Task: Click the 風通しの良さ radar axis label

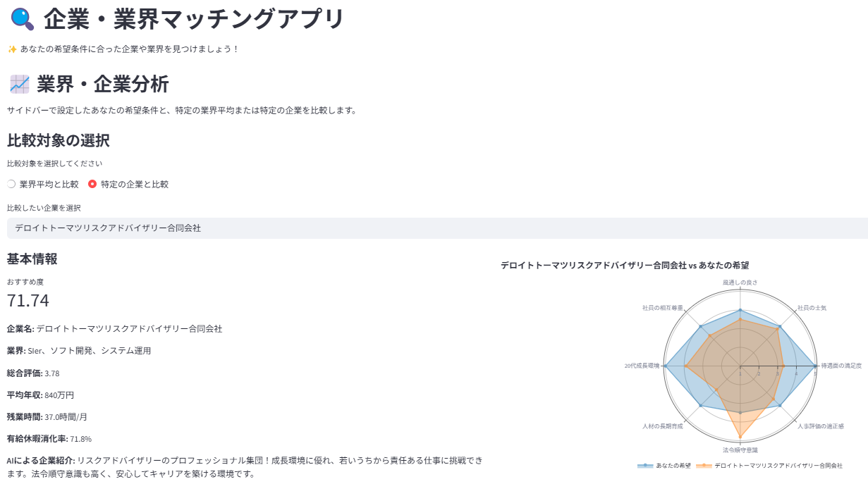Action: [x=740, y=283]
